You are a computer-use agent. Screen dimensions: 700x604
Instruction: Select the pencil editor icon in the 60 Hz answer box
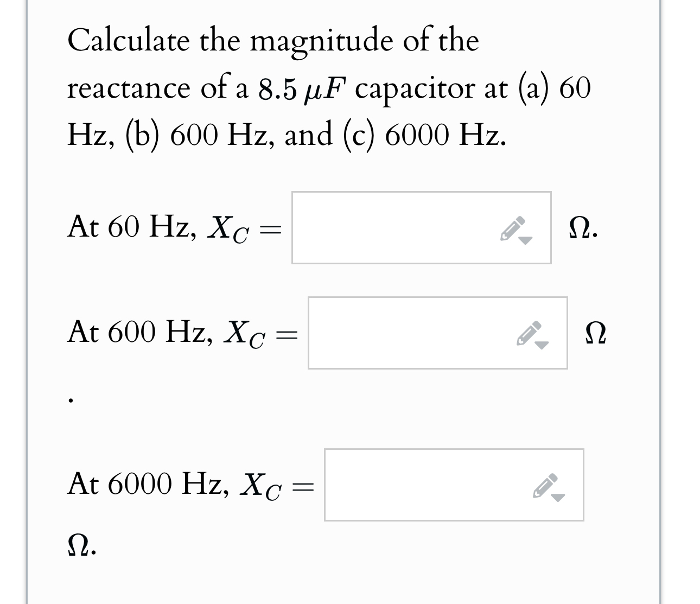tap(511, 229)
